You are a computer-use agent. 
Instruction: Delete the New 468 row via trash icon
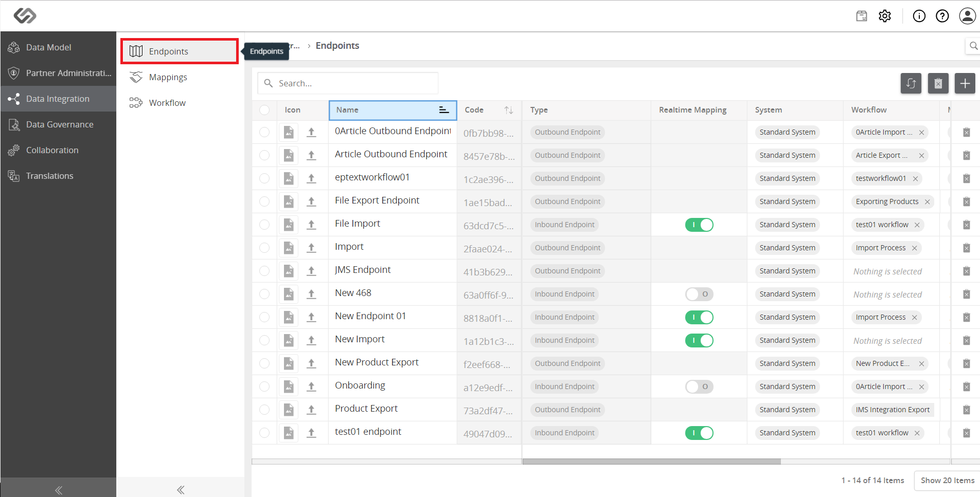coord(967,294)
